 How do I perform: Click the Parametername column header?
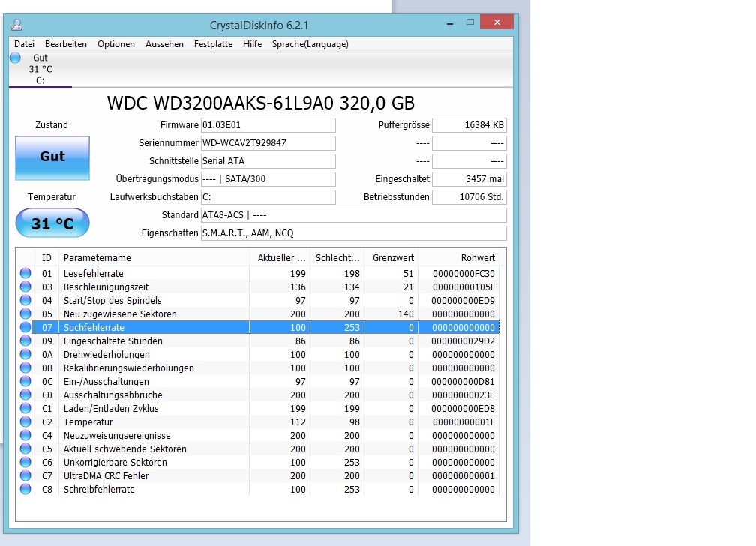pyautogui.click(x=154, y=258)
